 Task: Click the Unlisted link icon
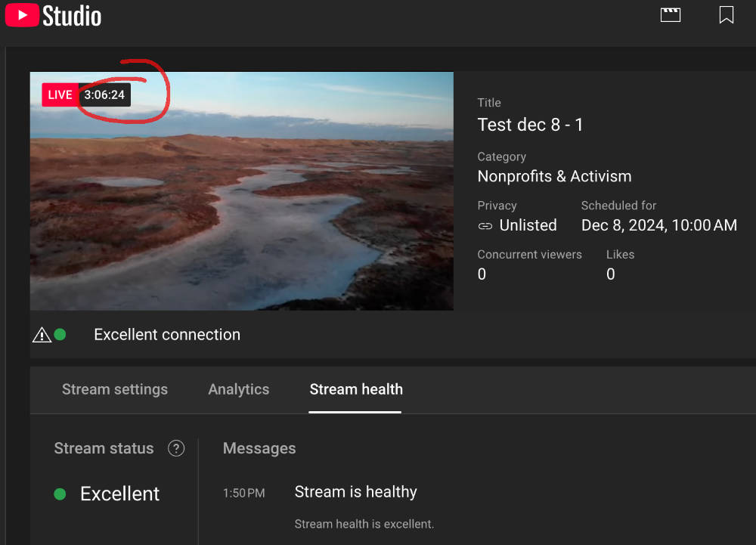(x=485, y=225)
